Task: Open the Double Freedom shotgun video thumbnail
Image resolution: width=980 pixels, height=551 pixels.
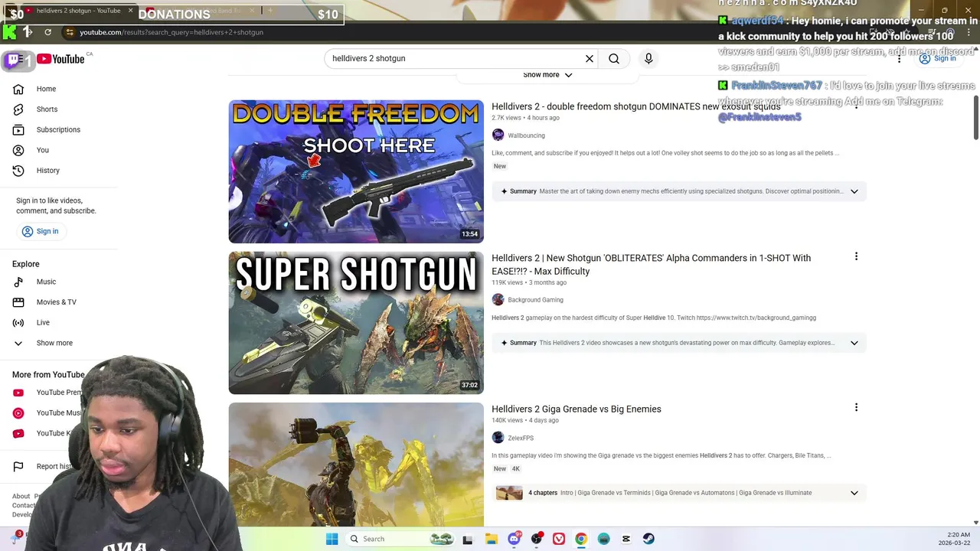Action: click(356, 171)
